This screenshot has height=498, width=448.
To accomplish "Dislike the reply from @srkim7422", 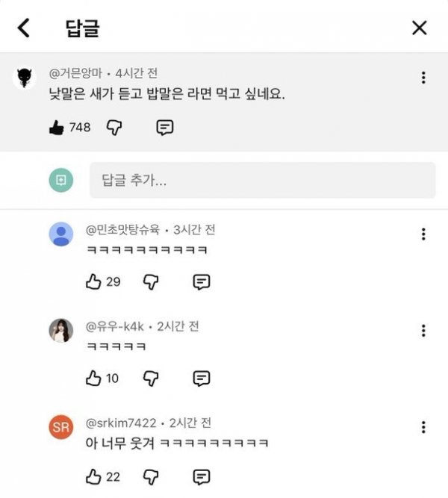I will [152, 476].
